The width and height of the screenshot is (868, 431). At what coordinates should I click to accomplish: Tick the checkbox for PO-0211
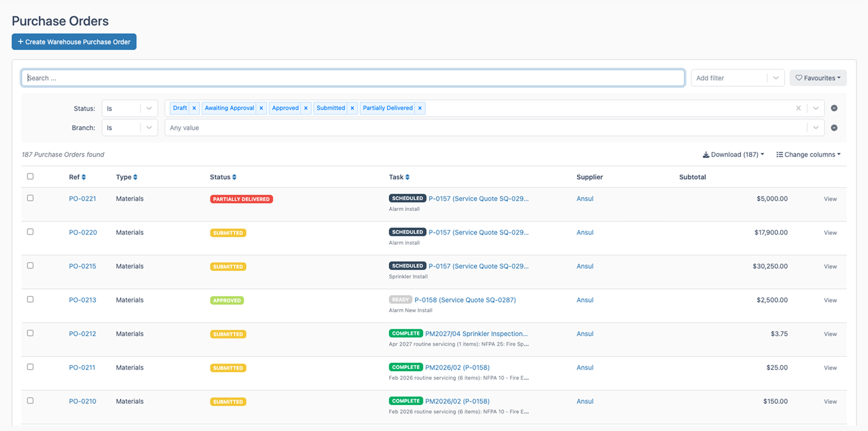30,367
